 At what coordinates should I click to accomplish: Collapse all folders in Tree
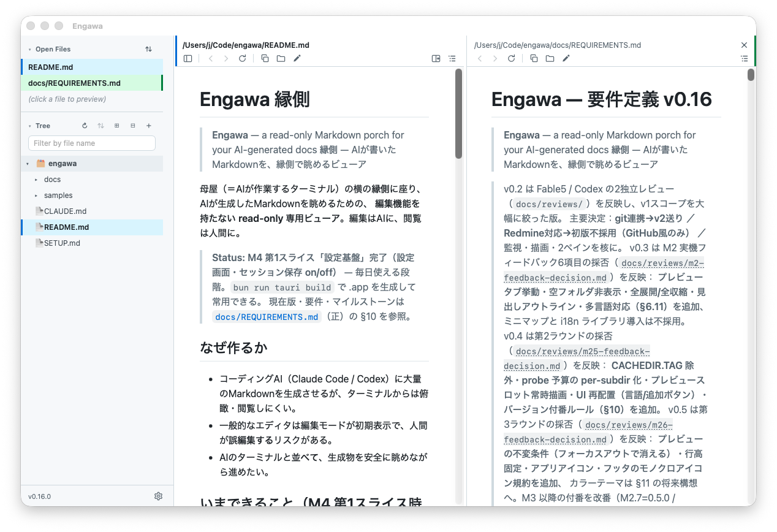pyautogui.click(x=132, y=126)
